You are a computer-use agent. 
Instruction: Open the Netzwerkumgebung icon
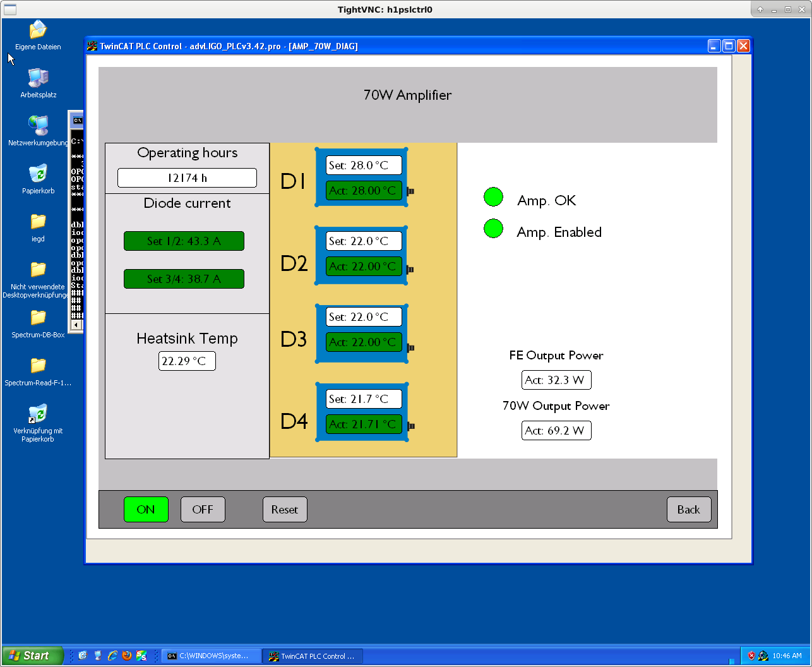point(38,126)
